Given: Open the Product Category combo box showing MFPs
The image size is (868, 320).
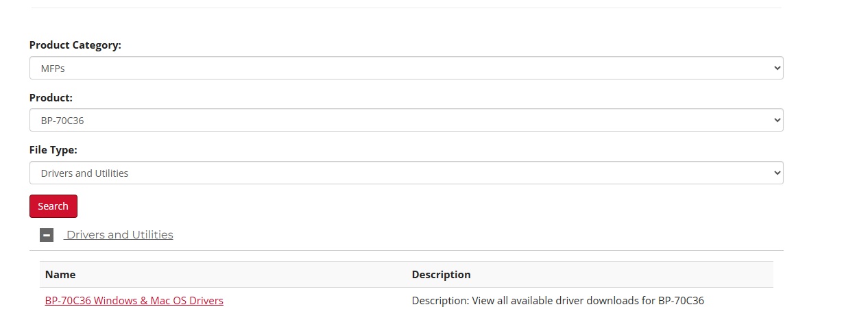Looking at the screenshot, I should (x=406, y=68).
